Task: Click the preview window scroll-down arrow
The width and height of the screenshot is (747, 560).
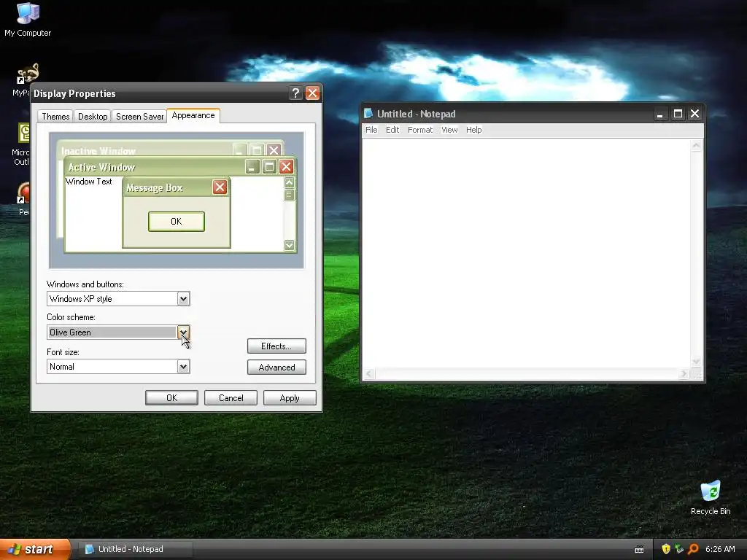Action: 289,245
